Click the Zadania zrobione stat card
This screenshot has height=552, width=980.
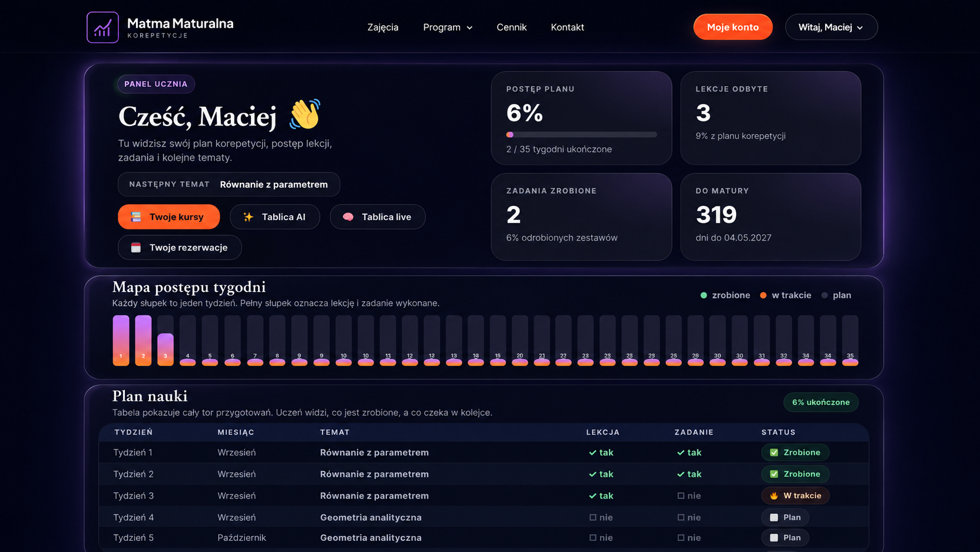[x=581, y=216]
